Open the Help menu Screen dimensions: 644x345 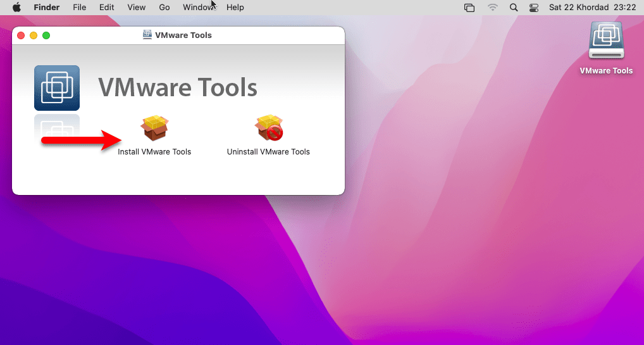[x=235, y=8]
